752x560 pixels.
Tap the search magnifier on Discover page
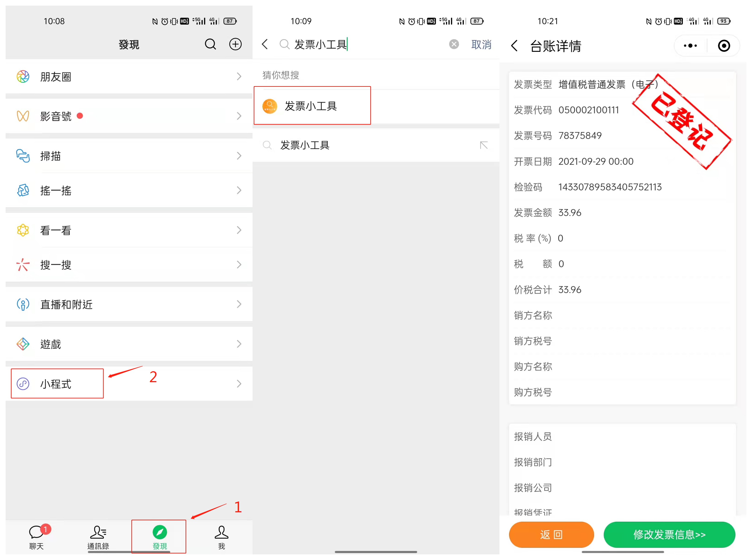(x=210, y=44)
